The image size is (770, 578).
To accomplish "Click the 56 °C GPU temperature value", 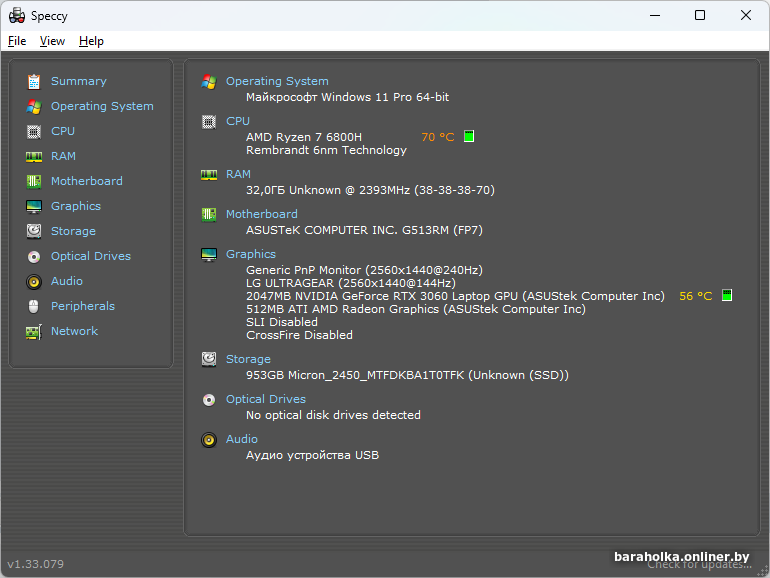I will tap(695, 296).
